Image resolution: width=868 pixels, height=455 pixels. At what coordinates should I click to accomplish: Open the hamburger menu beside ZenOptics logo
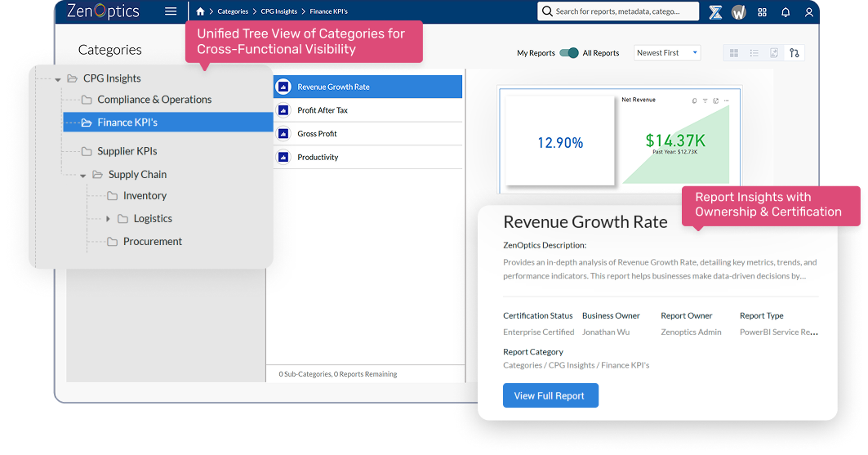[x=171, y=11]
